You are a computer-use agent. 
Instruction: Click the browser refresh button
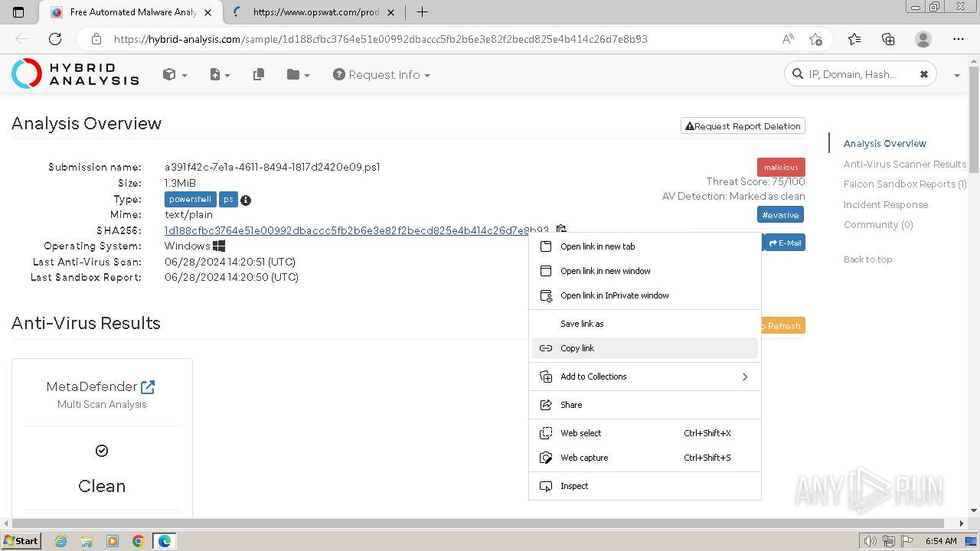(x=55, y=39)
